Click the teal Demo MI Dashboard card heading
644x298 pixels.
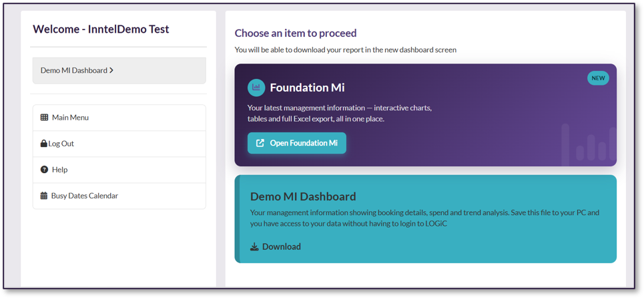coord(303,196)
